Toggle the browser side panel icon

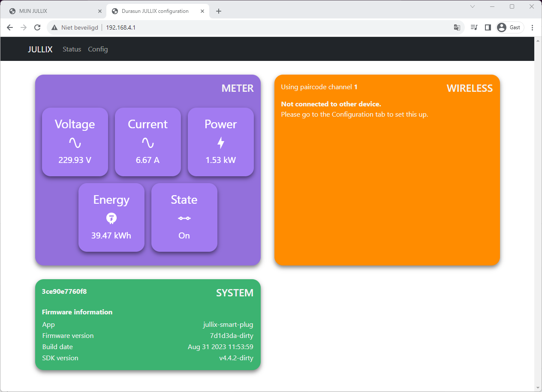coord(488,27)
